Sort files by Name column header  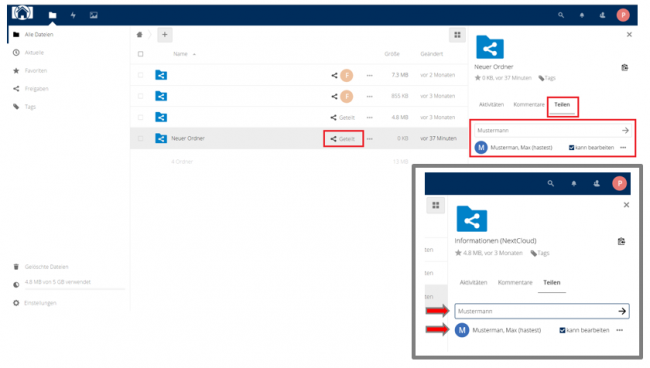point(180,54)
